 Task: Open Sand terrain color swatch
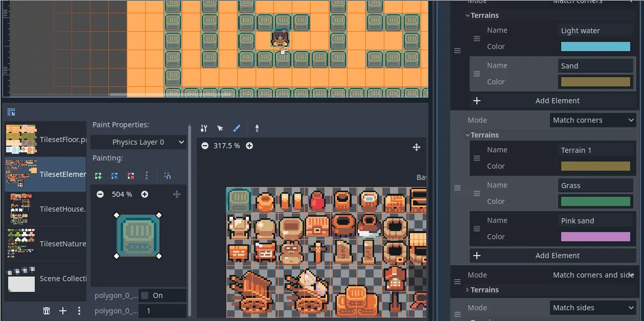pyautogui.click(x=595, y=82)
